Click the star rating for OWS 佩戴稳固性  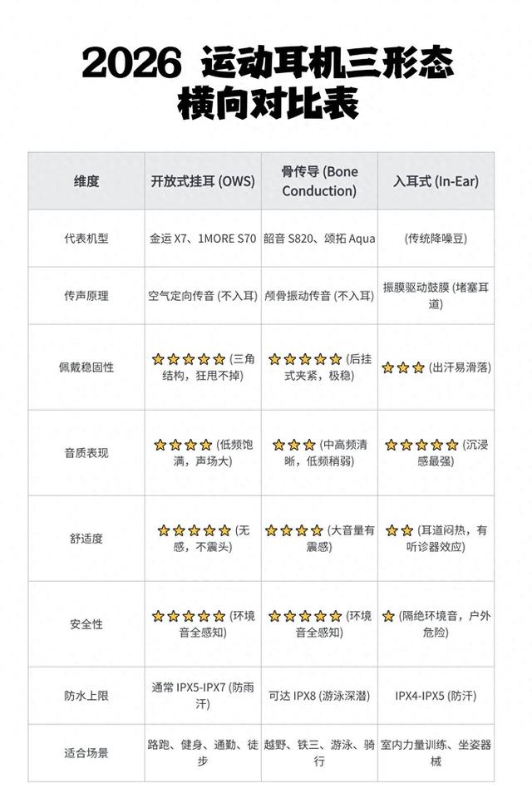(188, 359)
